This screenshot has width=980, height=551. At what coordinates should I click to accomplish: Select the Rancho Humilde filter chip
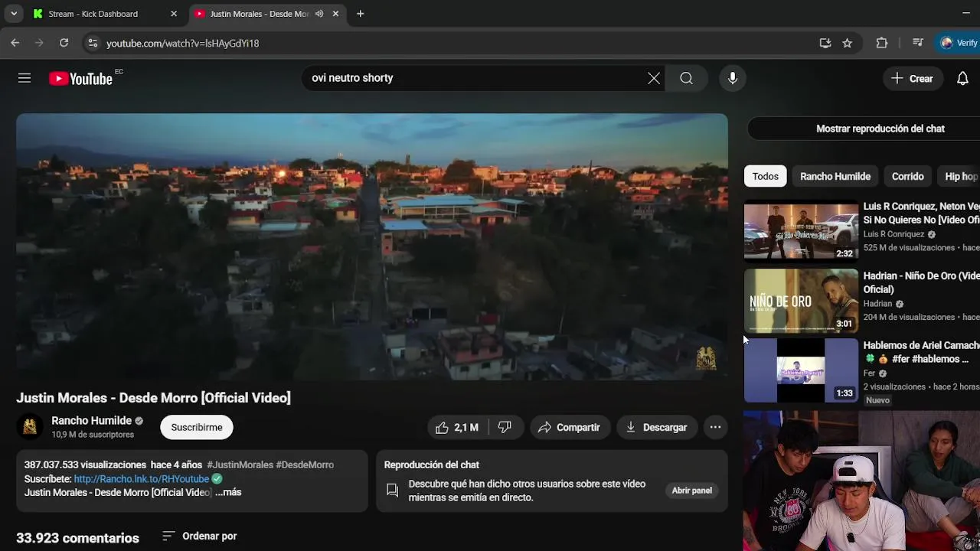point(835,176)
